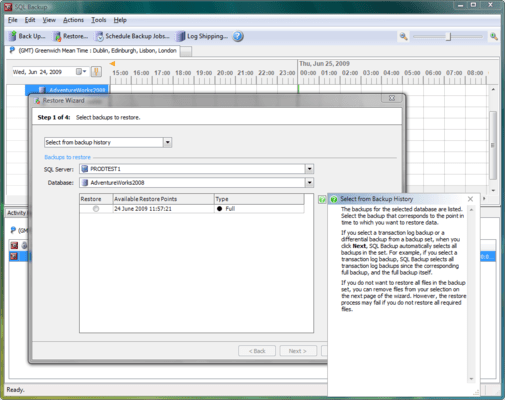Click the zoom in magnifier icon

[494, 36]
